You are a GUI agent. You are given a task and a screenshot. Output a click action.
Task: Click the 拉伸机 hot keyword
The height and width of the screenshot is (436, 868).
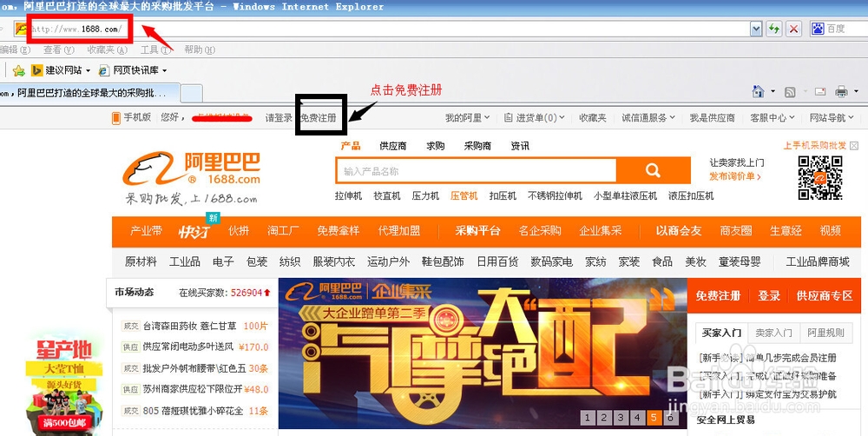pyautogui.click(x=348, y=195)
